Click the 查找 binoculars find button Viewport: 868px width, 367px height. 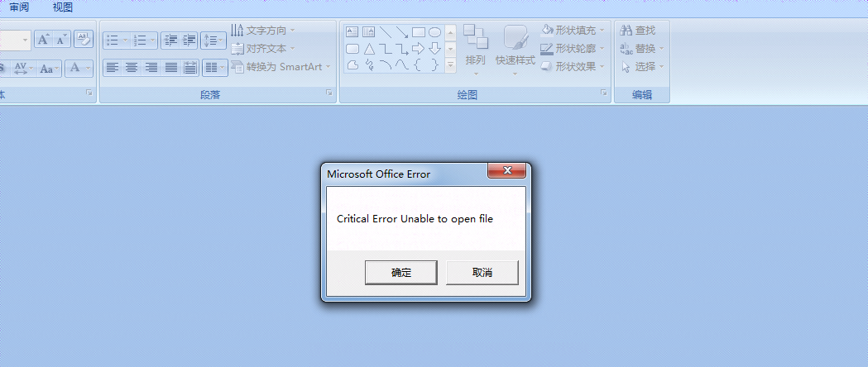point(637,31)
